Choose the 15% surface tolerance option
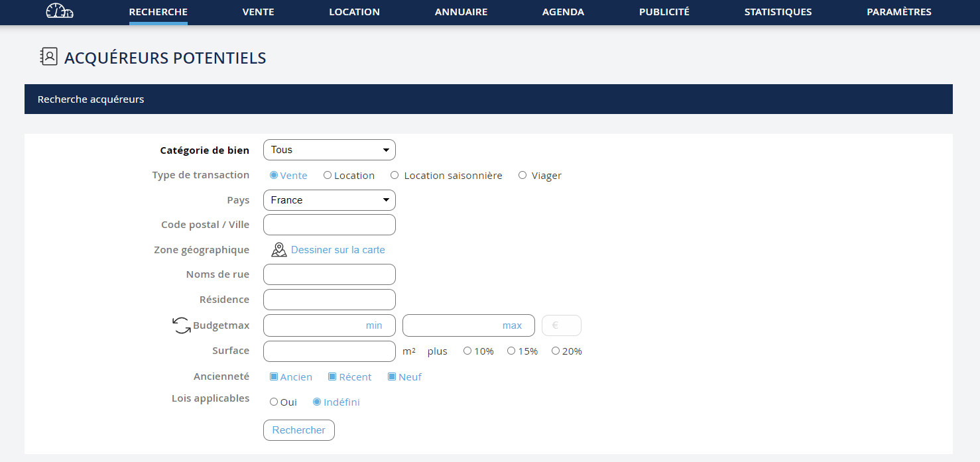Viewport: 980px width, 462px height. tap(511, 351)
